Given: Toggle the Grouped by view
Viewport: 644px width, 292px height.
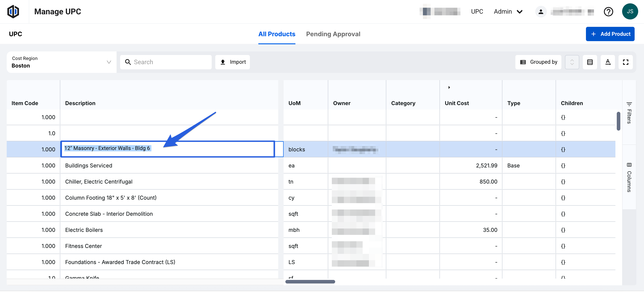Looking at the screenshot, I should click(x=538, y=62).
